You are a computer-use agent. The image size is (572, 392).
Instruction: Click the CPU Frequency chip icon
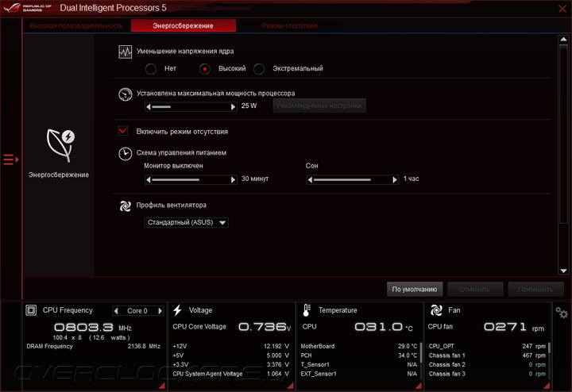pyautogui.click(x=31, y=310)
